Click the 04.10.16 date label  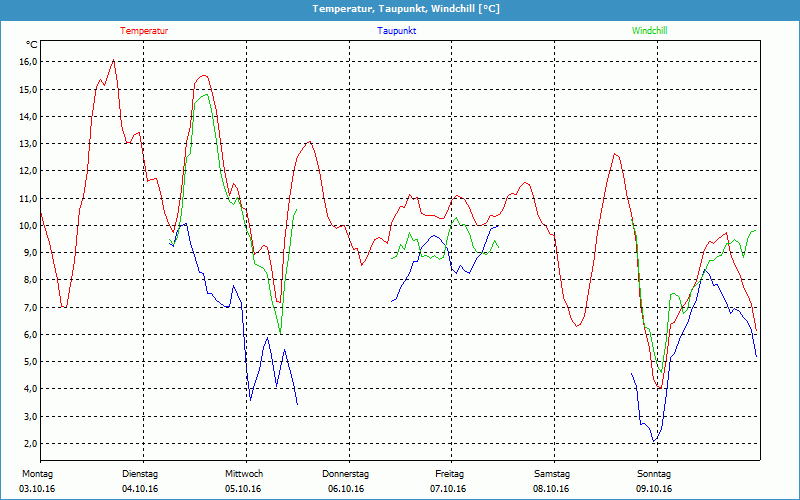(140, 489)
